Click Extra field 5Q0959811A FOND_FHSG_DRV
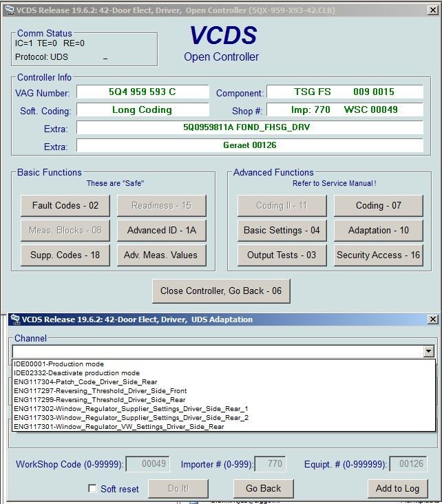 pos(250,127)
